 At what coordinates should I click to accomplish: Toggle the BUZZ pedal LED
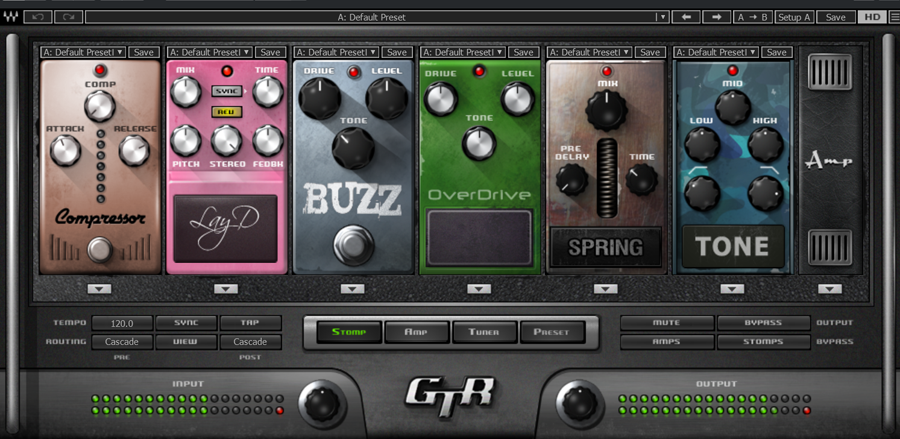tap(353, 72)
